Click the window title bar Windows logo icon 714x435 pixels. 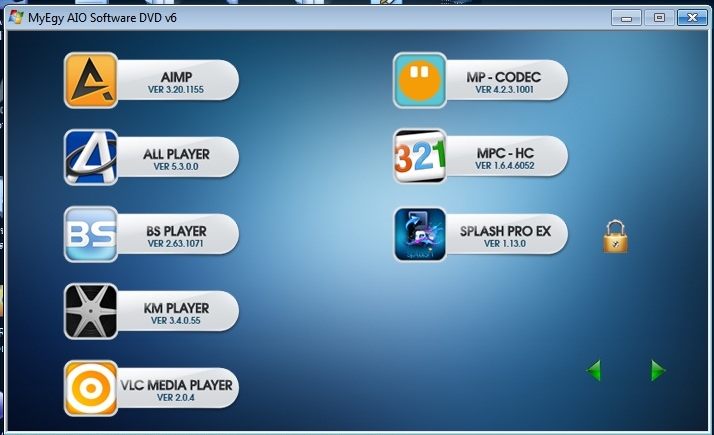click(16, 17)
